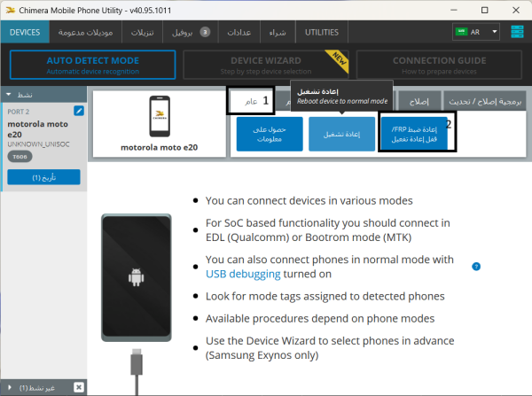
Task: Select AUTO DETECT MODE
Action: (x=92, y=65)
